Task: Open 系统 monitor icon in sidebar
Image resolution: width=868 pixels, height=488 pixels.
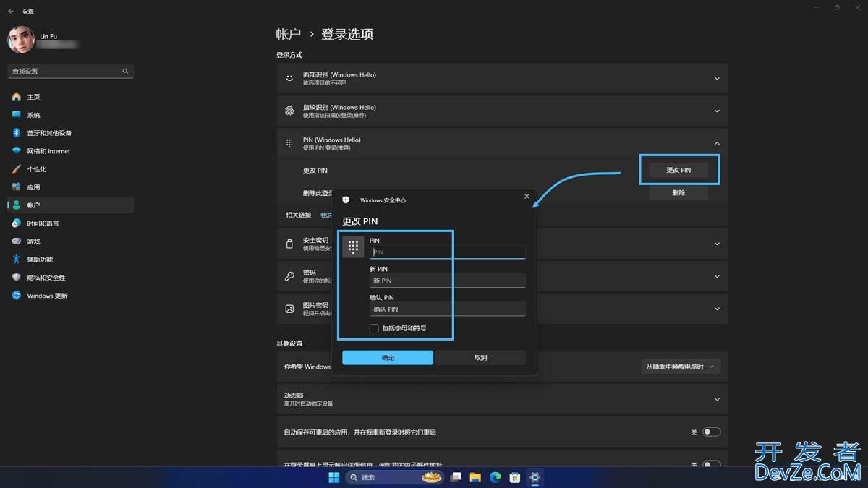Action: (x=17, y=115)
